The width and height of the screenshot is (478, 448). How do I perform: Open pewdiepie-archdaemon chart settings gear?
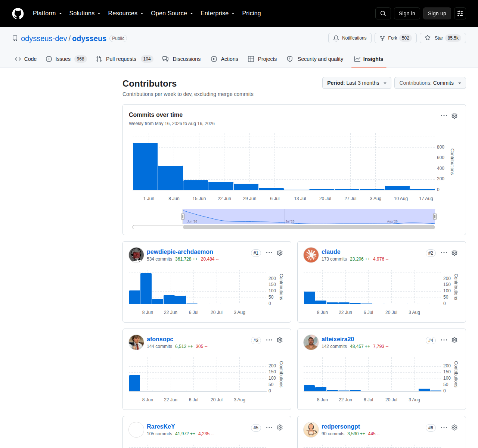click(x=280, y=253)
